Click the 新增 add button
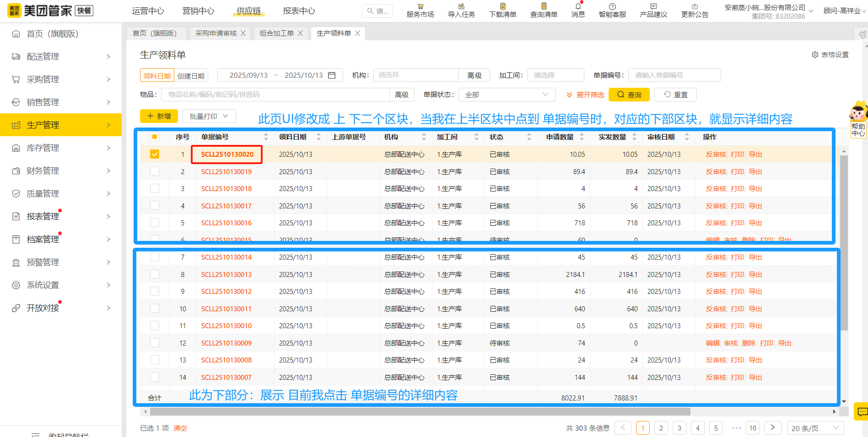Viewport: 868px width, 437px height. click(159, 116)
